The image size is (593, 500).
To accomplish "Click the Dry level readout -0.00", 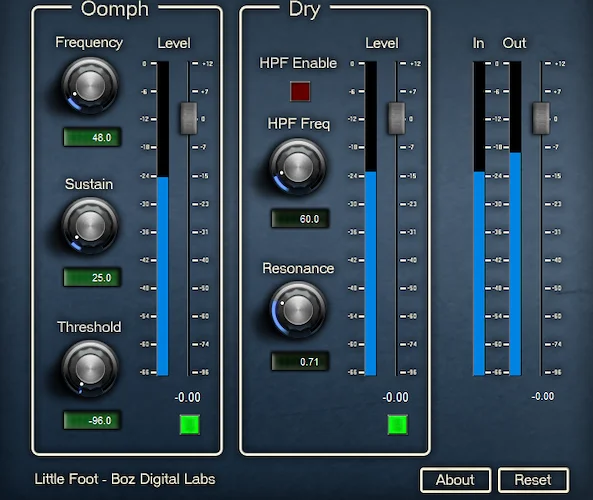I will point(396,397).
